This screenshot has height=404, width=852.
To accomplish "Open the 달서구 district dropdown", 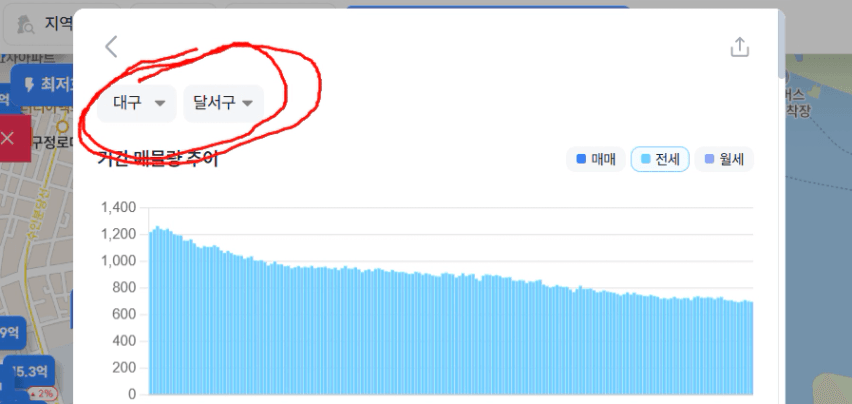I will pyautogui.click(x=224, y=103).
